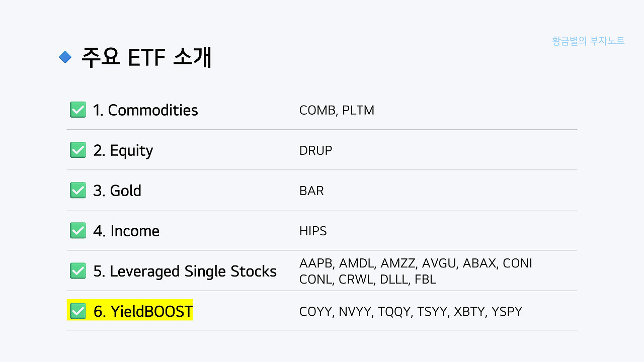The width and height of the screenshot is (644, 362).
Task: Select the highlighted 6. YieldBOOST label
Action: click(x=143, y=312)
